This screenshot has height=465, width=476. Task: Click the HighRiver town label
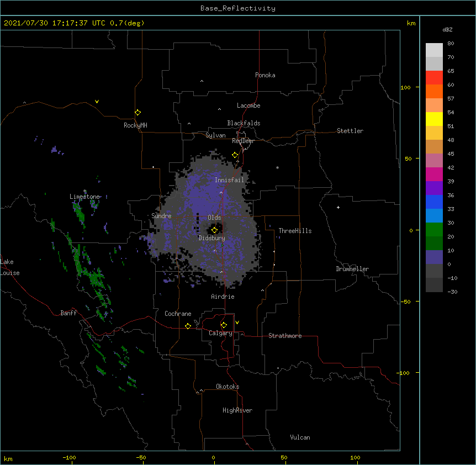pos(237,410)
